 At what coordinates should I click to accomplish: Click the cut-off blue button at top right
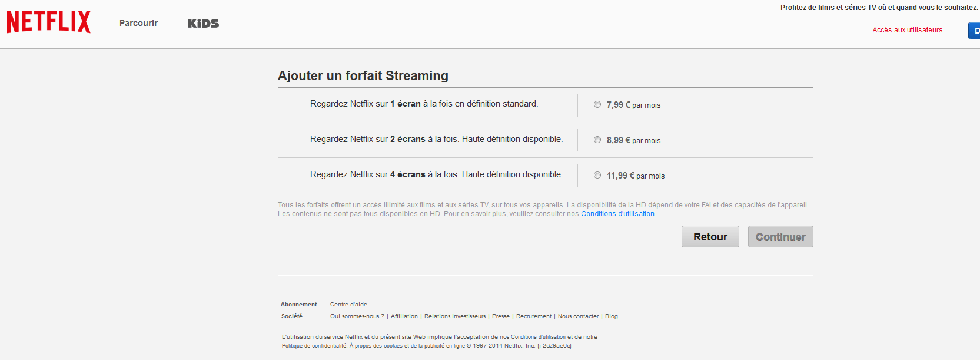coord(974,31)
